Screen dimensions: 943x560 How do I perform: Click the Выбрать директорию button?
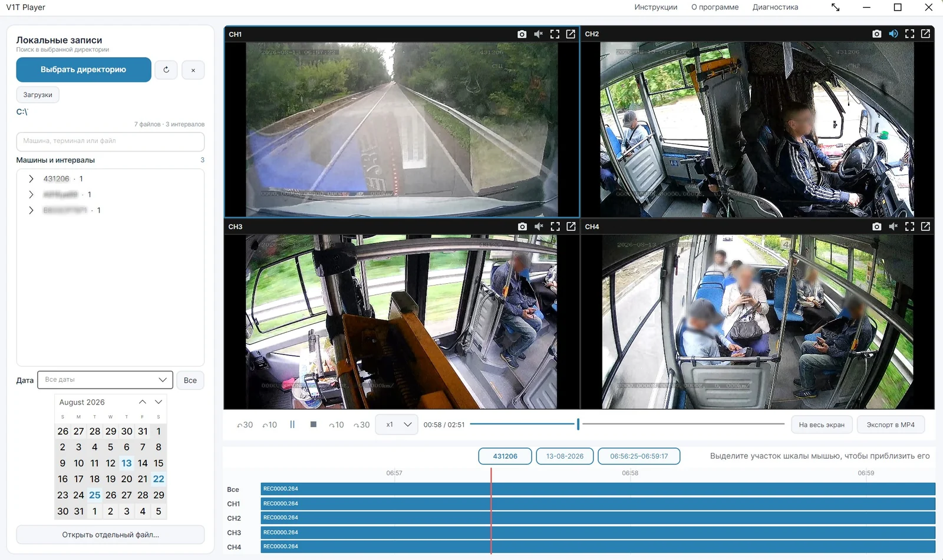[x=84, y=69]
